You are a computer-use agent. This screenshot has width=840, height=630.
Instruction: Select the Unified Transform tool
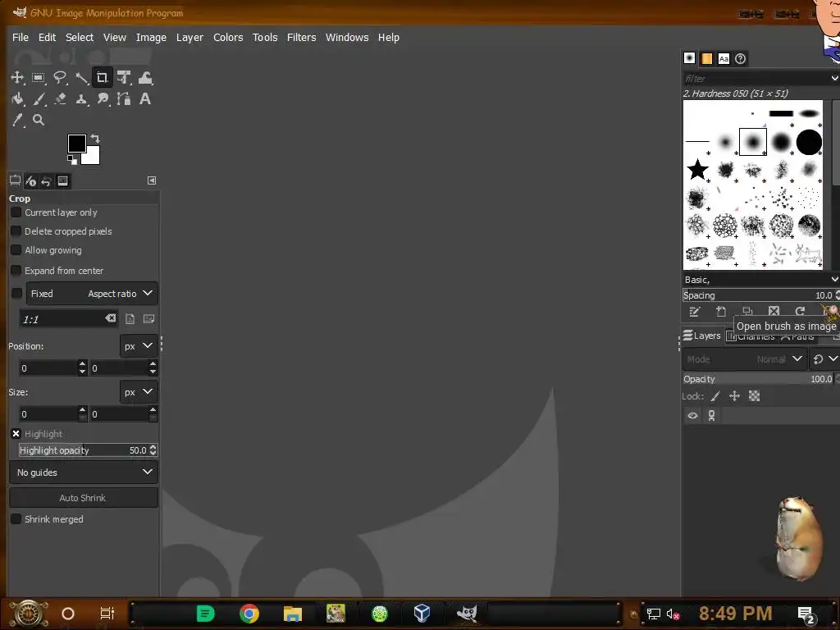[124, 78]
